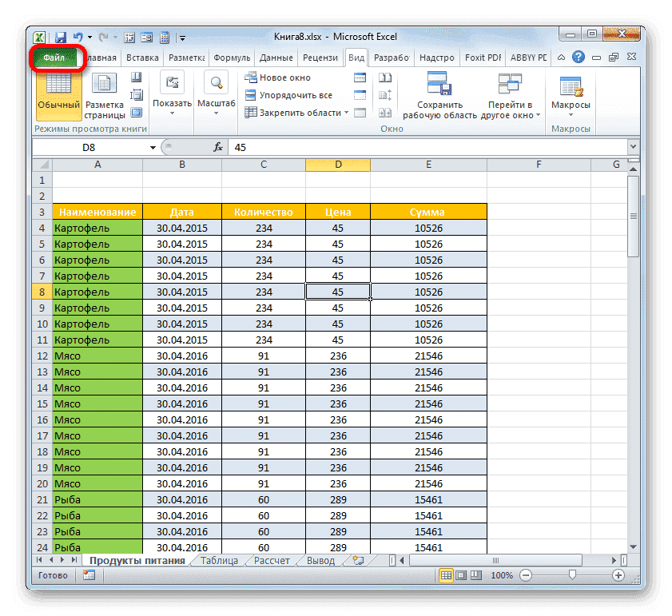Screen dimensions: 672x616
Task: Switch to the Данные ribbon tab
Action: pos(276,58)
